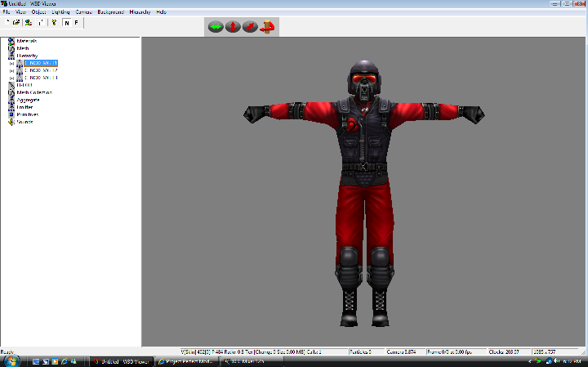Click the volume tray icon
The width and height of the screenshot is (588, 367).
point(556,361)
